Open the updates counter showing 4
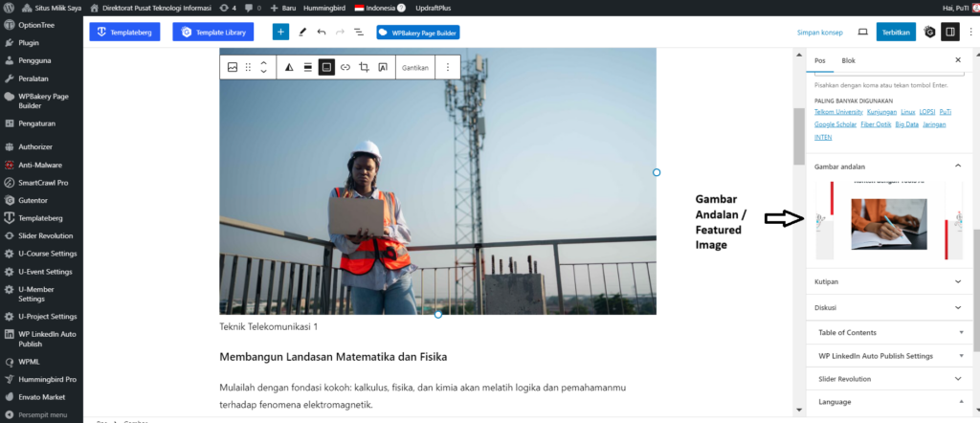Image resolution: width=980 pixels, height=423 pixels. pyautogui.click(x=228, y=8)
